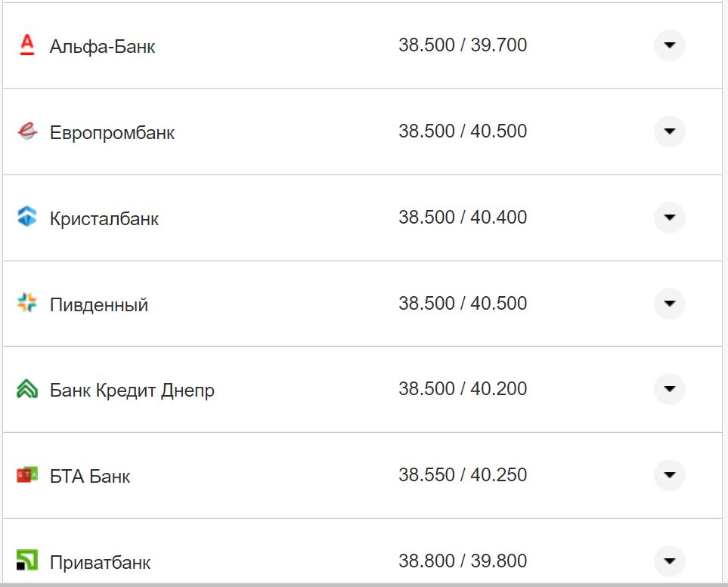
Task: Click the БТА Банк rate 38.550 / 40.250
Action: click(463, 475)
